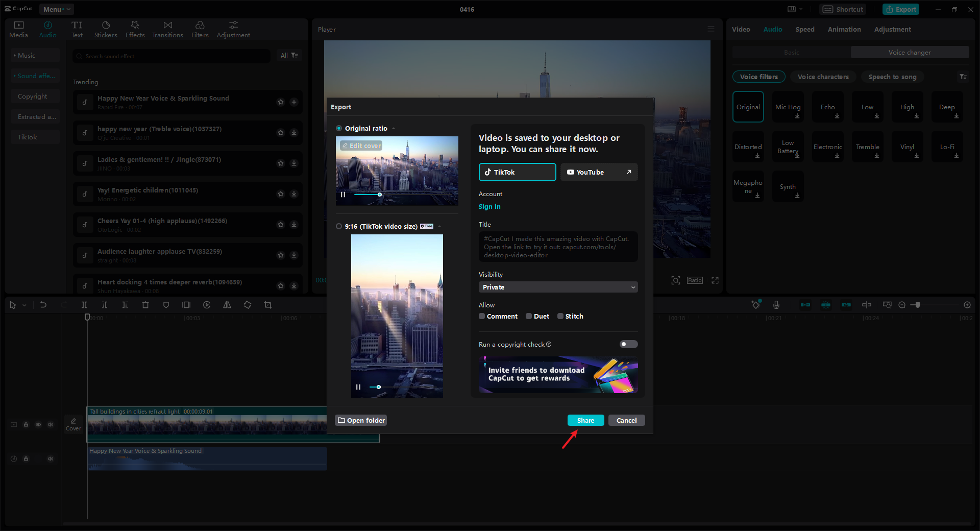Click the Share button
This screenshot has width=980, height=531.
[x=585, y=420]
